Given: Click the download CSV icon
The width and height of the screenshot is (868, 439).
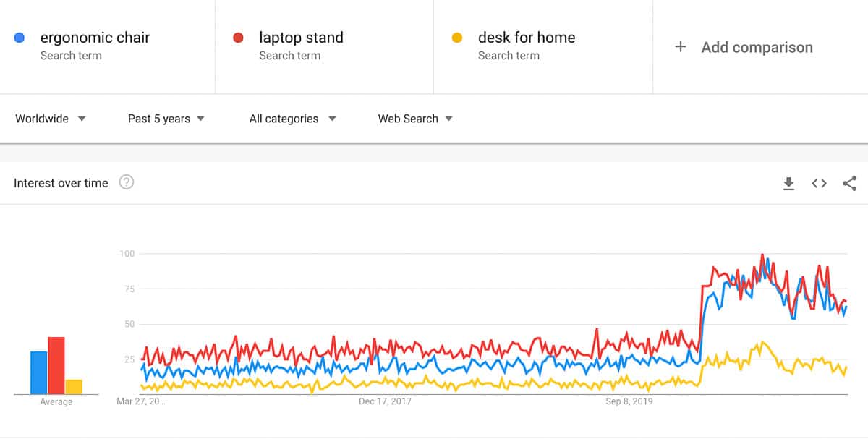Looking at the screenshot, I should (788, 183).
